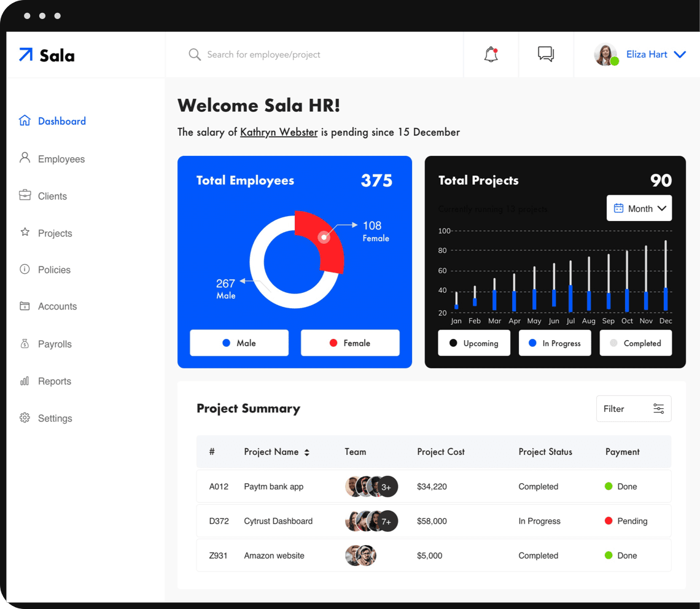Open the chat messages icon
This screenshot has height=609, width=700.
point(545,55)
